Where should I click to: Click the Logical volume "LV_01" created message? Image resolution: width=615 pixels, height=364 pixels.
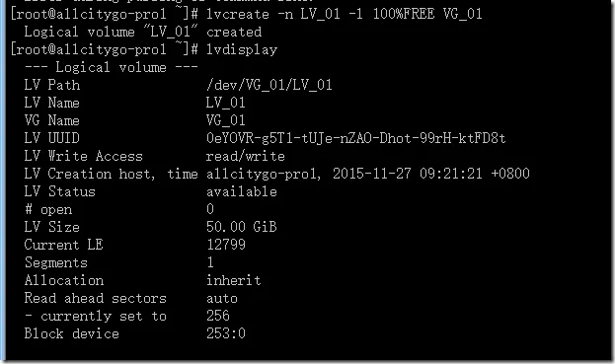(143, 32)
